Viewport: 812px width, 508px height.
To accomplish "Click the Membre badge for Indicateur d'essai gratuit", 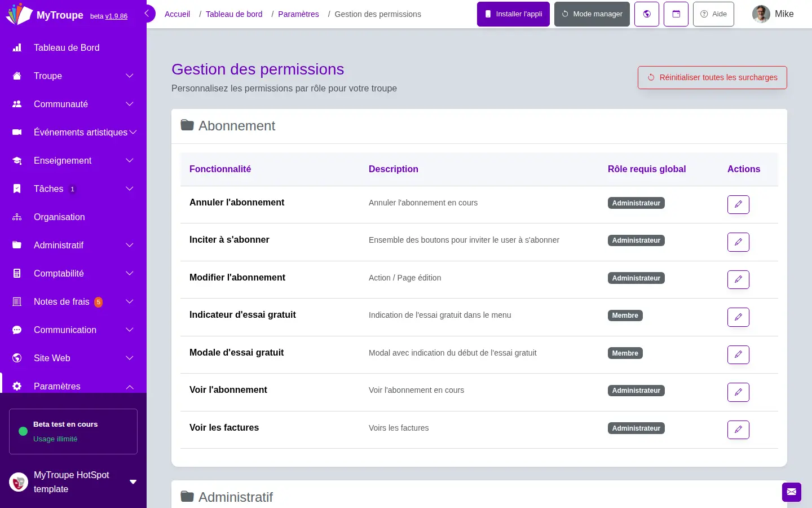I will [x=625, y=316].
